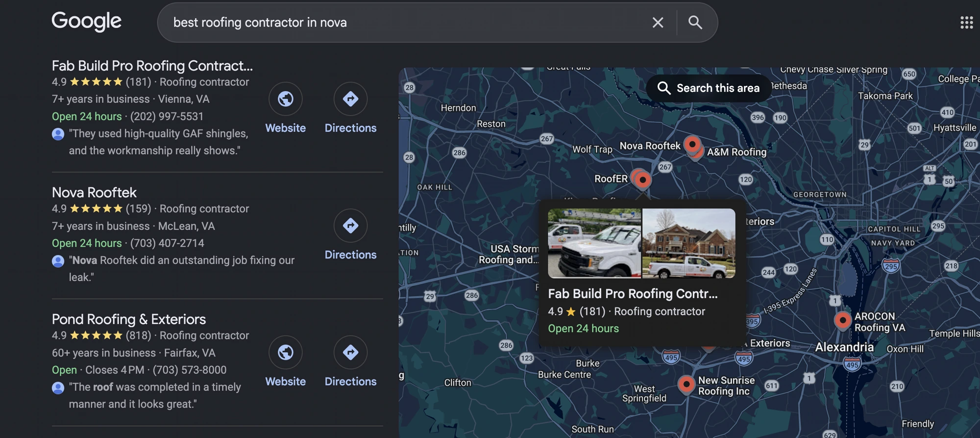The width and height of the screenshot is (980, 438).
Task: Click the (818) review count for Pond Roofing
Action: point(138,335)
